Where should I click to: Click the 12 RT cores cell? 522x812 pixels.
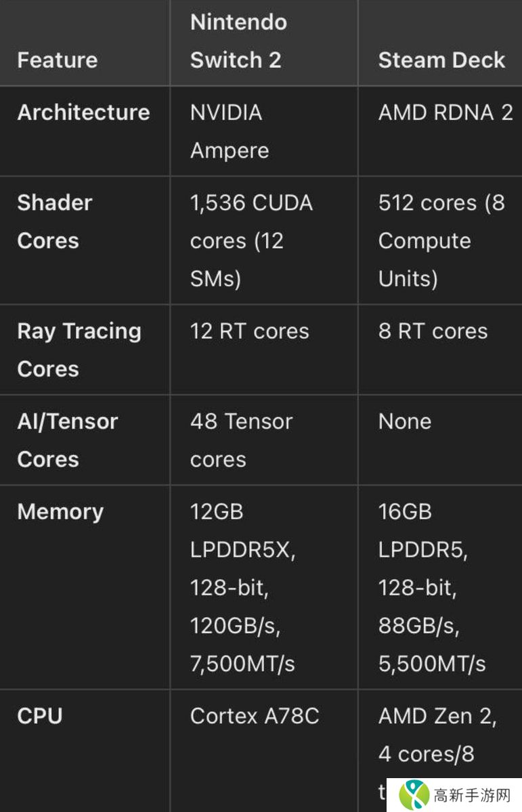point(249,330)
